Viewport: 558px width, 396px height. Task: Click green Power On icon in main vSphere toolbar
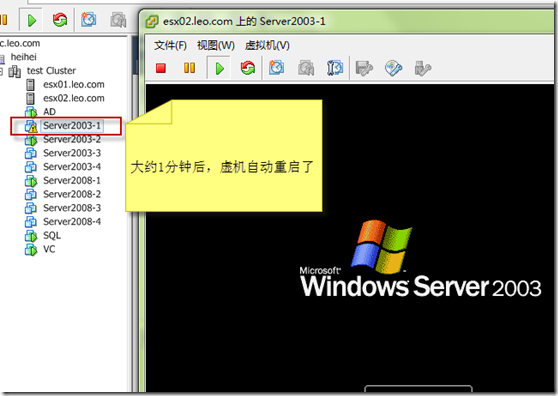32,20
